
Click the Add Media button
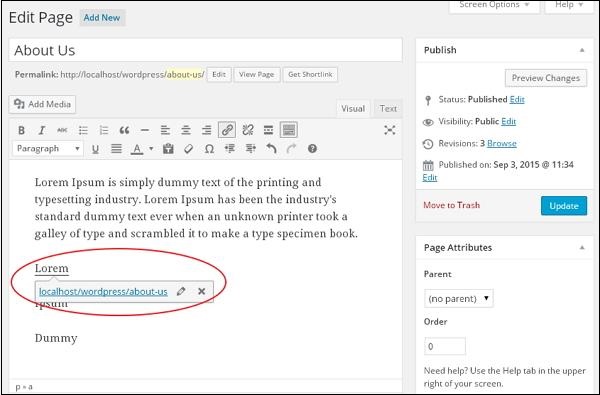point(42,104)
